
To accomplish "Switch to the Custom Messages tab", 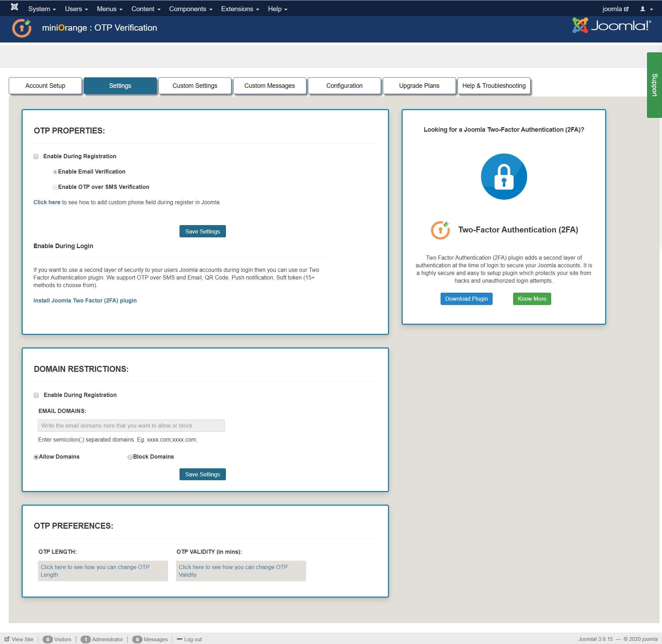I will tap(269, 85).
